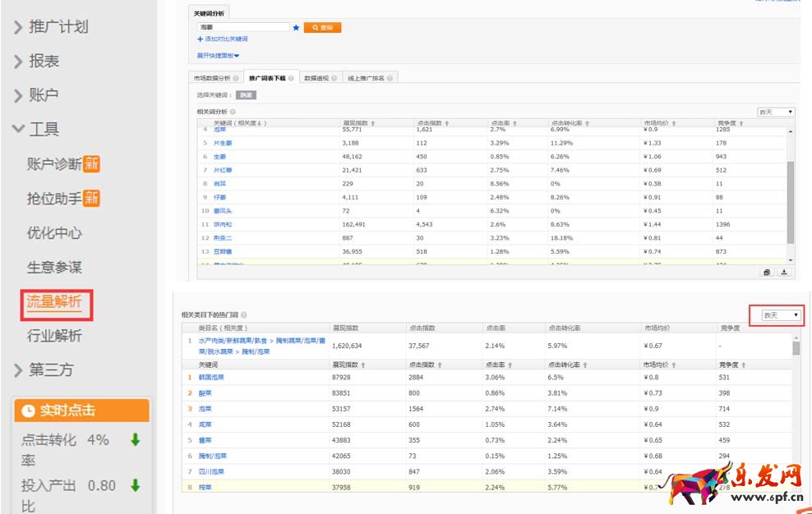
Task: Open 韩国泡菜 keyword in hot-words table
Action: 212,378
